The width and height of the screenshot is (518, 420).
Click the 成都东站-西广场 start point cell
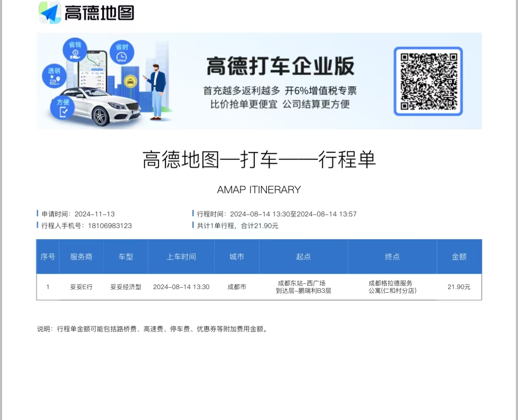click(x=303, y=287)
